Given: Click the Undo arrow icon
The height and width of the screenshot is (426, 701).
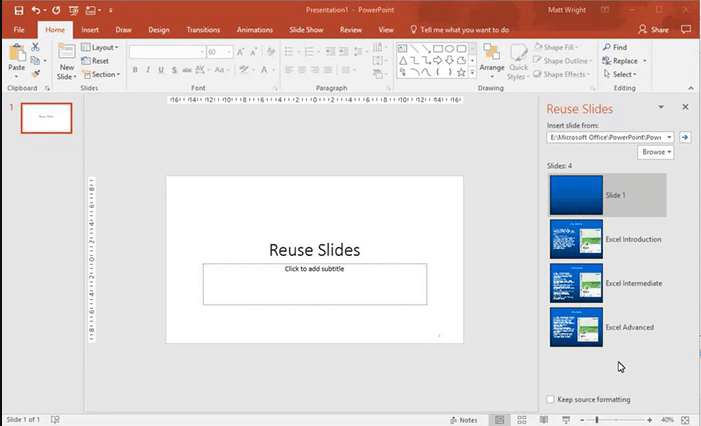Looking at the screenshot, I should pos(36,10).
